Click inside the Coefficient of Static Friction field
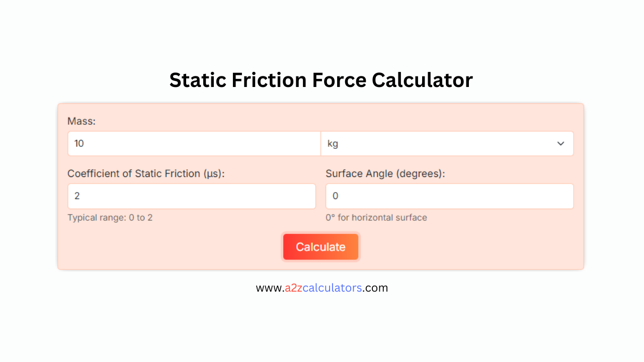644x362 pixels. pyautogui.click(x=191, y=196)
